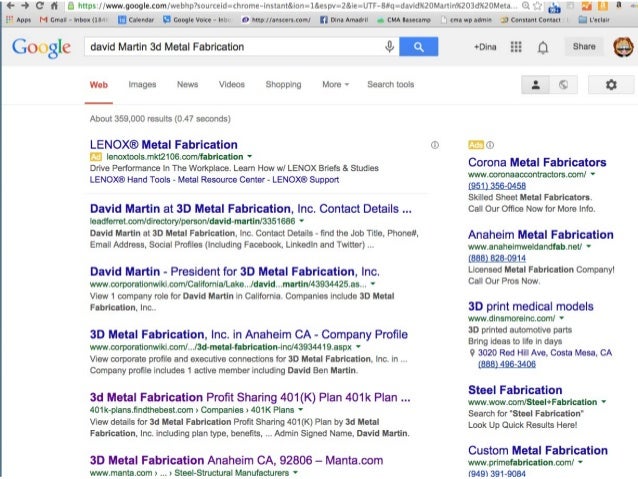Start voice search with the microphone icon
The width and height of the screenshot is (638, 479).
tap(389, 47)
